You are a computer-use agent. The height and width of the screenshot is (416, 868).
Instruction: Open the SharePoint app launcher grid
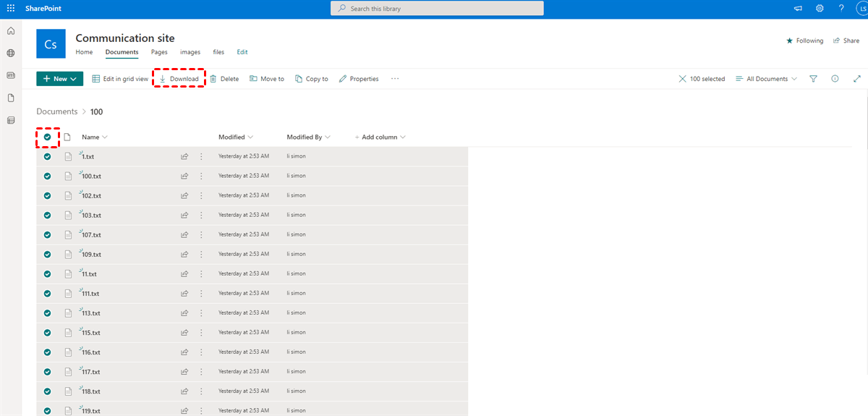(10, 9)
